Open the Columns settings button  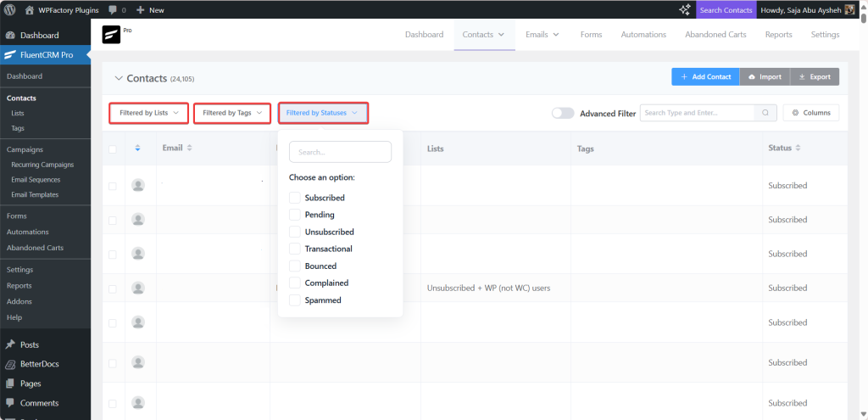(811, 113)
